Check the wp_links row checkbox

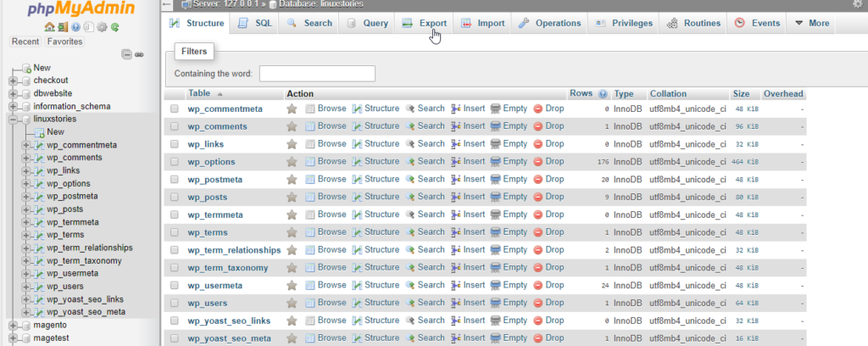[175, 144]
